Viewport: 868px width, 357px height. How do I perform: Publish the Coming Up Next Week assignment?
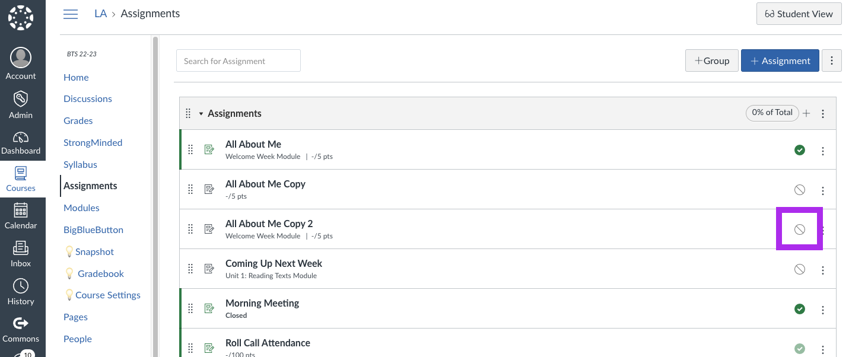pos(800,269)
